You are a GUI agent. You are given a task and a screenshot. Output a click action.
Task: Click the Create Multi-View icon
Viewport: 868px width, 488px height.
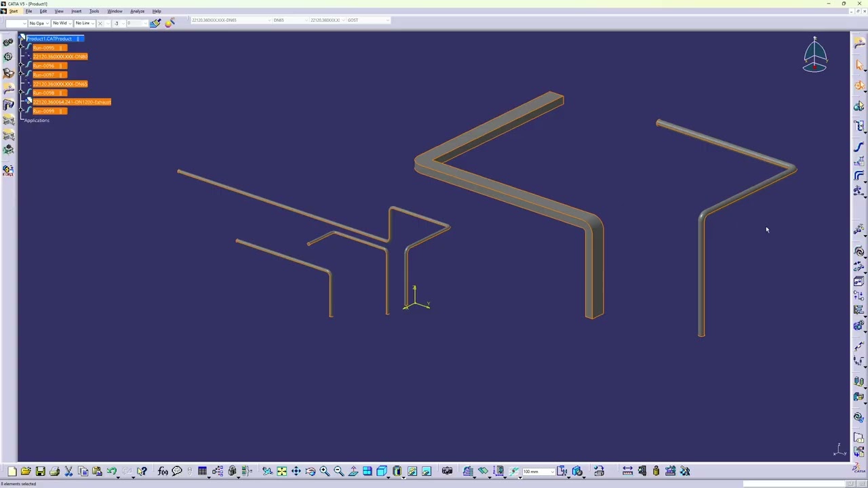point(367,471)
